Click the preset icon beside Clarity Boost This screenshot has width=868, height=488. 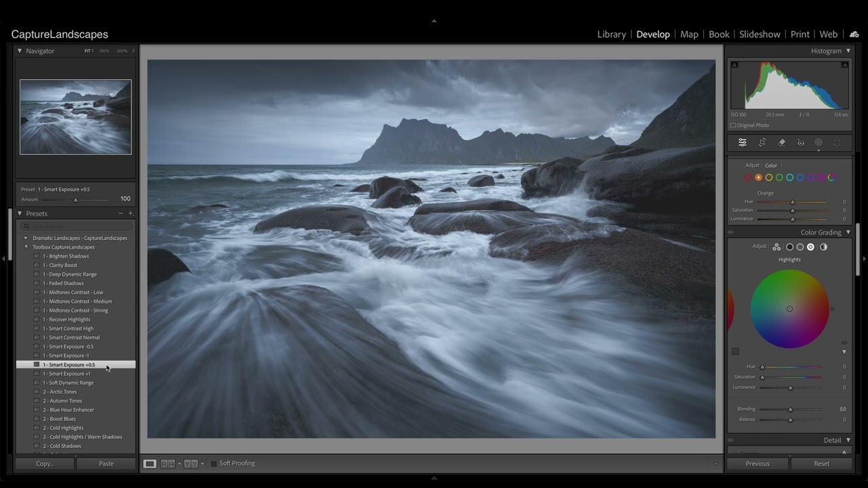37,265
